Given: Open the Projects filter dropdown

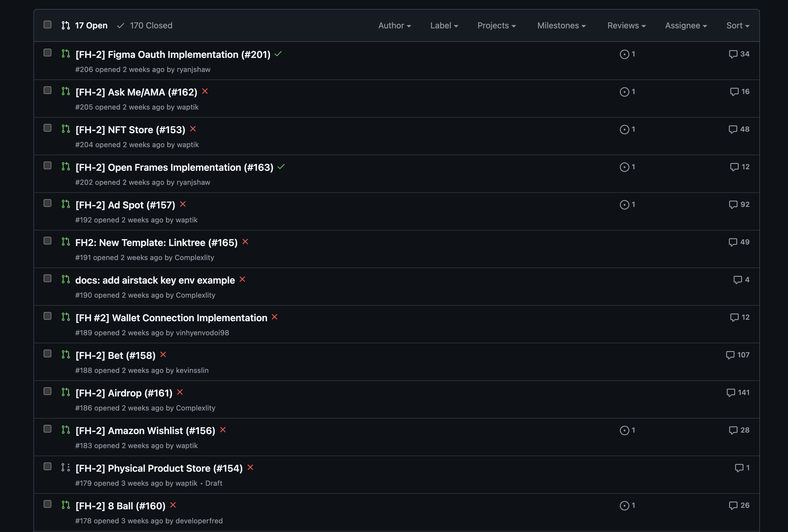Looking at the screenshot, I should [x=497, y=25].
